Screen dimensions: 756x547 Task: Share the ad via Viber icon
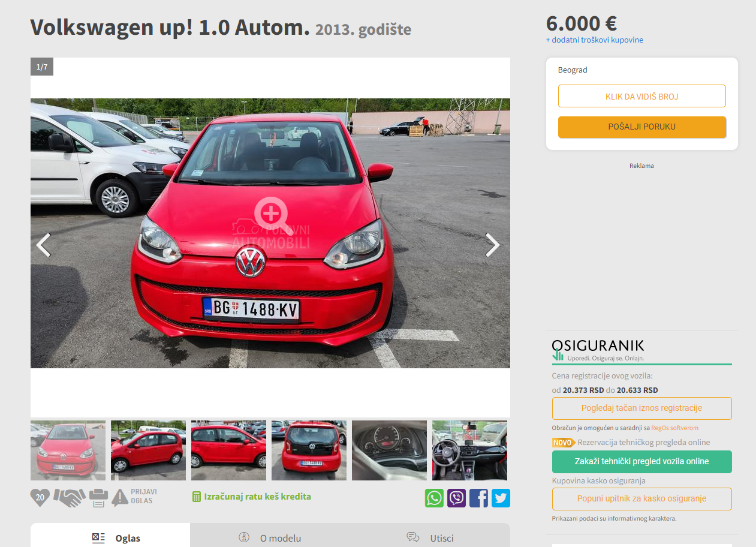pyautogui.click(x=456, y=498)
